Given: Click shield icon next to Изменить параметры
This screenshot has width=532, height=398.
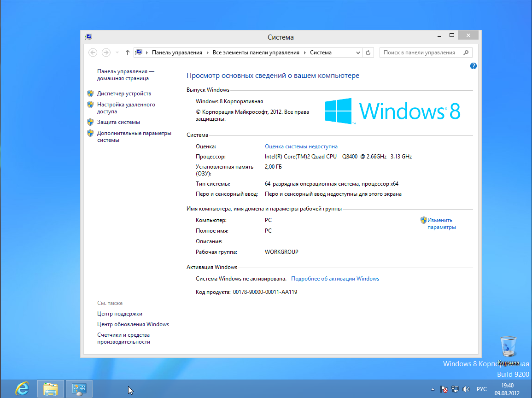Looking at the screenshot, I should 423,220.
